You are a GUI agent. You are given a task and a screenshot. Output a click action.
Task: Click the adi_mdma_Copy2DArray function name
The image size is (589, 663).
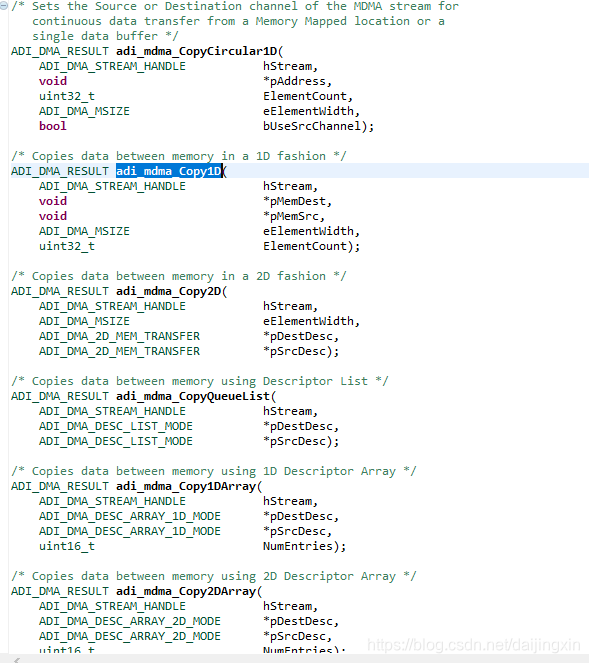[186, 591]
